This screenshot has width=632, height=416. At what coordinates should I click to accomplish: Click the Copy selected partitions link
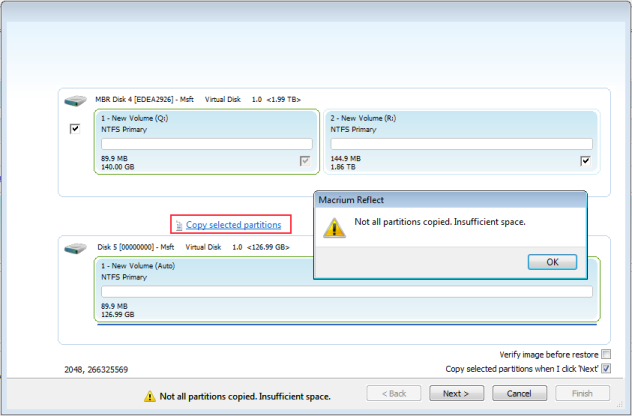tap(233, 225)
